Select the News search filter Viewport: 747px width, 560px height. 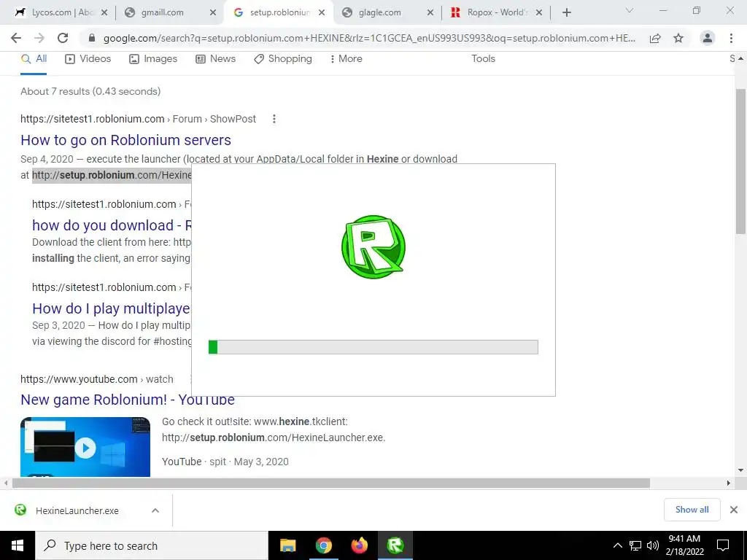coord(216,58)
